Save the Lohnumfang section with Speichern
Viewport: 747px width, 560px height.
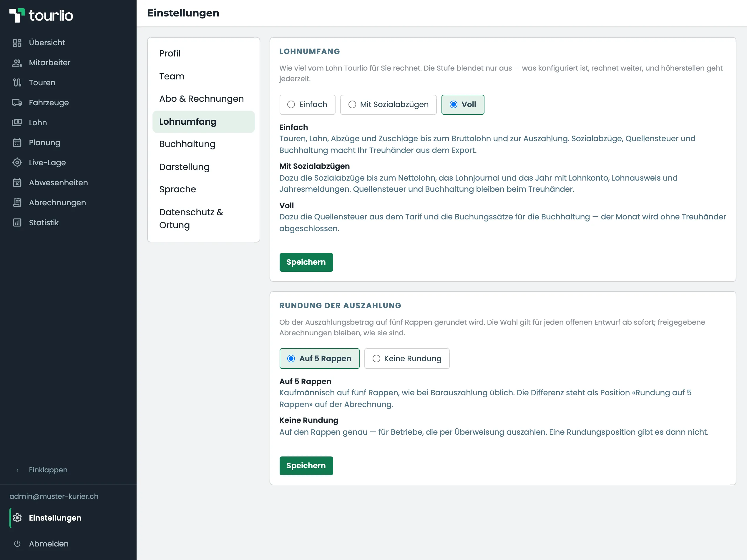coord(306,262)
